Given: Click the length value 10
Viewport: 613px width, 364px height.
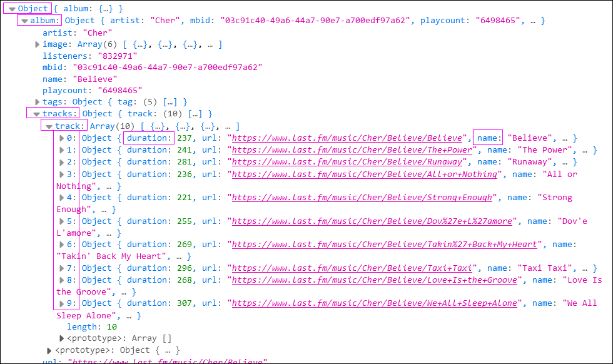Looking at the screenshot, I should tap(112, 327).
